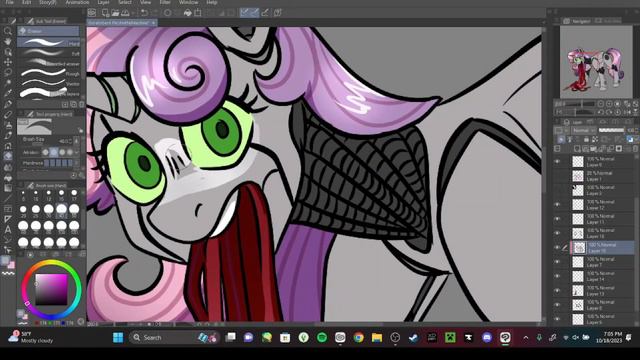
Task: Open Google Chrome from the taskbar
Action: [x=358, y=338]
